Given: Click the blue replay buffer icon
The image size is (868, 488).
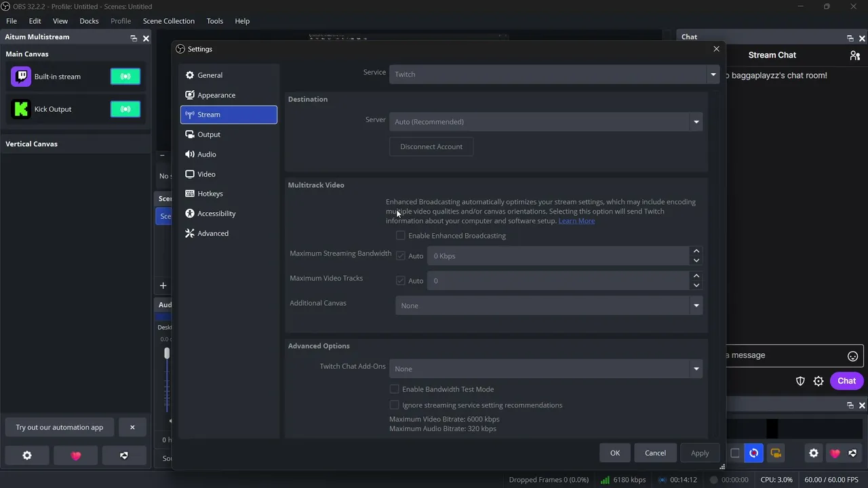Looking at the screenshot, I should [x=754, y=453].
